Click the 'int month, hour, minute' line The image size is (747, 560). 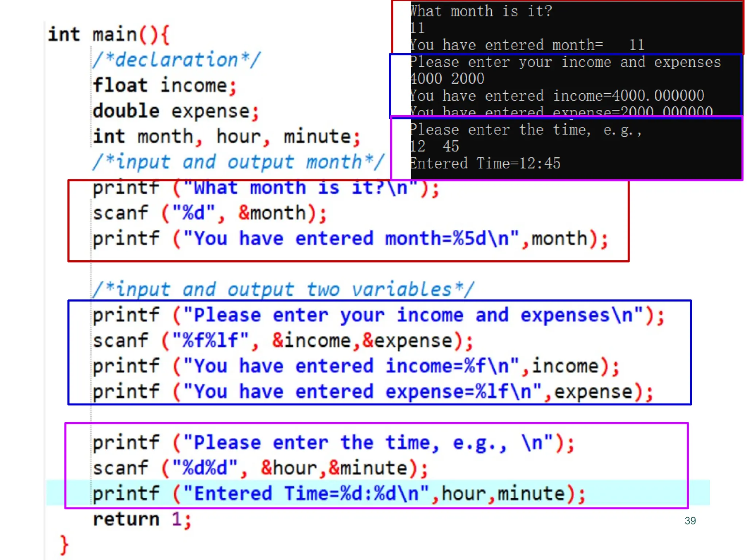[226, 137]
